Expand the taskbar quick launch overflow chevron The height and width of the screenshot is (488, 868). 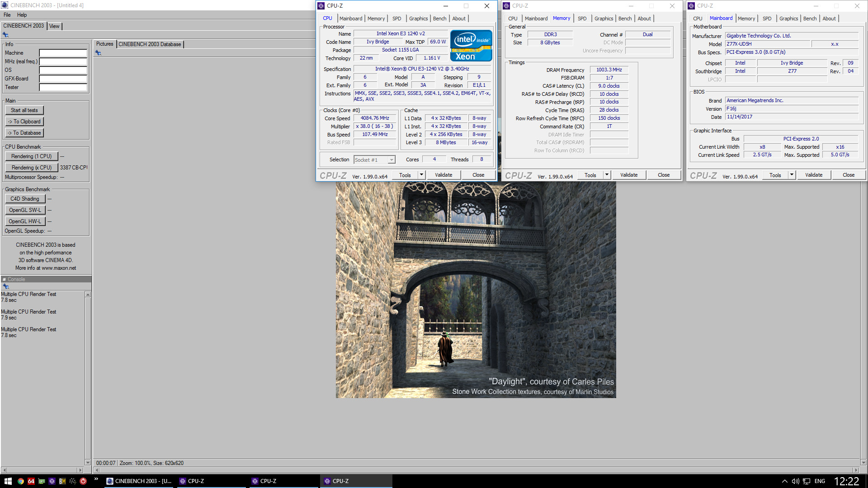[x=96, y=479]
